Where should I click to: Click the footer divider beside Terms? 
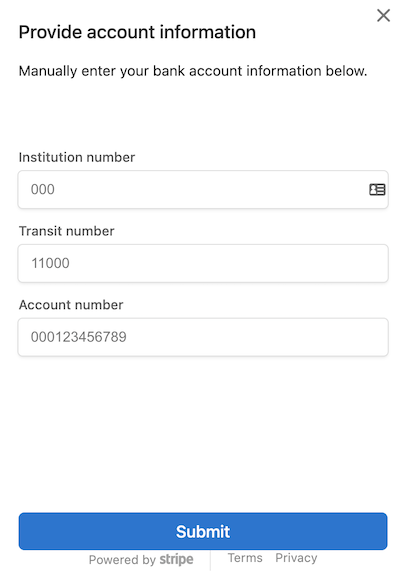[210, 560]
